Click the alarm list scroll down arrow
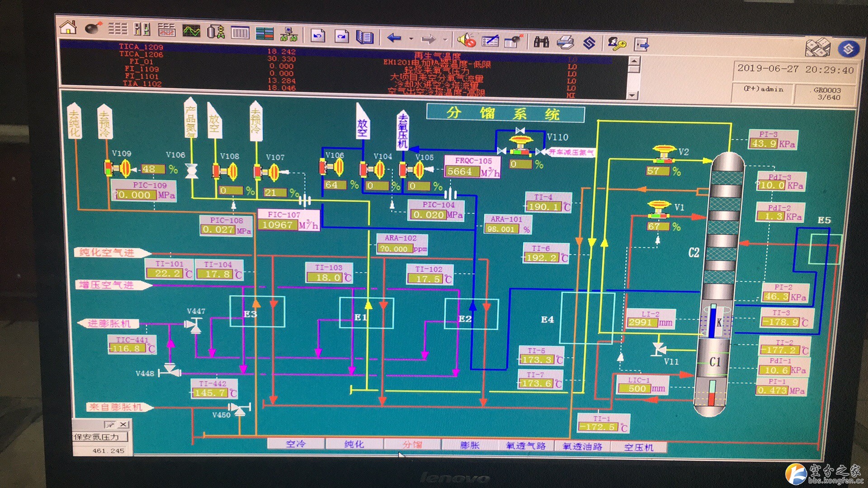The height and width of the screenshot is (488, 868). tap(632, 95)
